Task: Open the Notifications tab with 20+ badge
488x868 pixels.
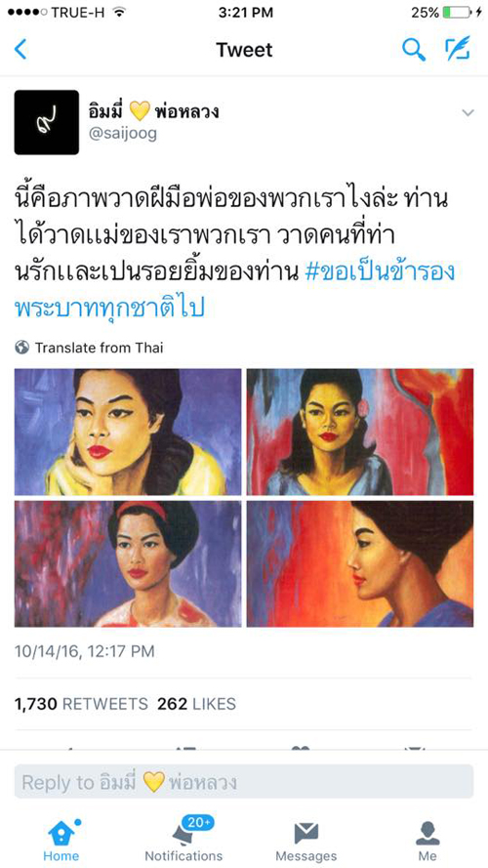Action: 183,841
